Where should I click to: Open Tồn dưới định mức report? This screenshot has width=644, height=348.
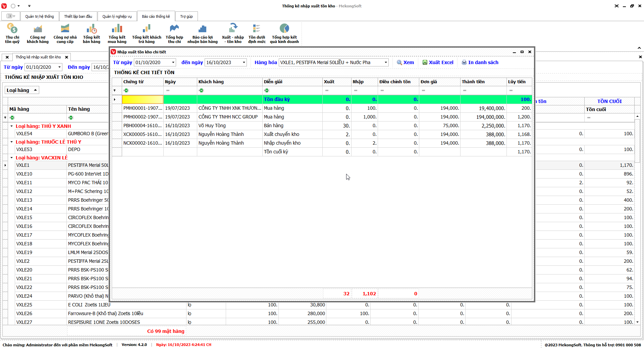coord(257,33)
